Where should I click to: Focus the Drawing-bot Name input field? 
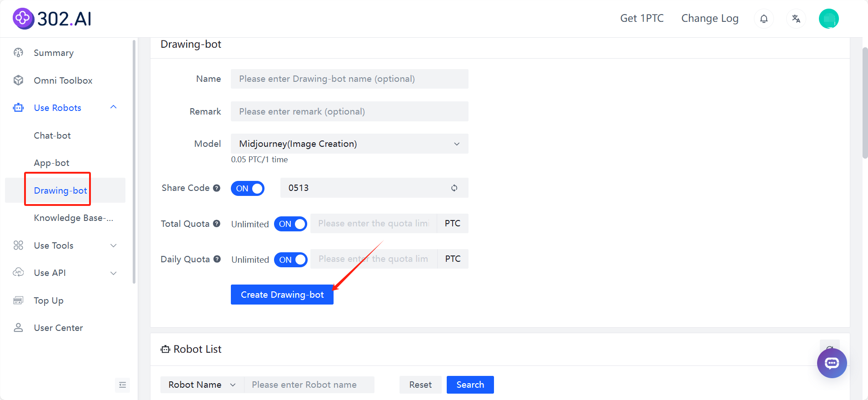tap(349, 79)
